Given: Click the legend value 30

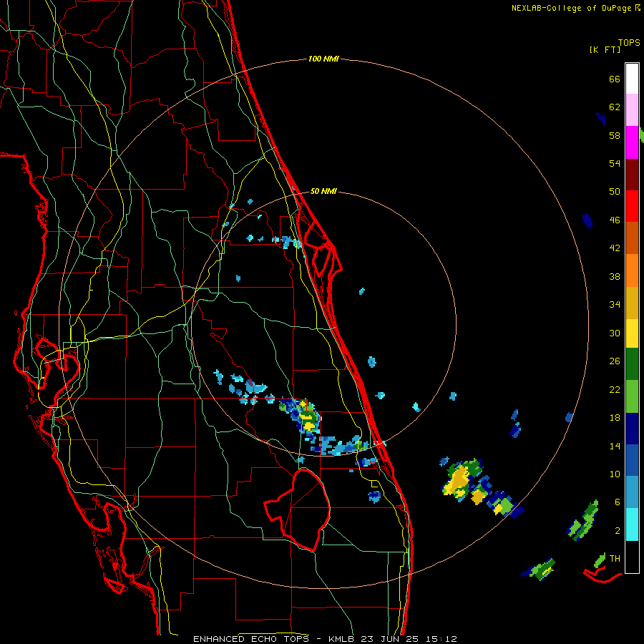Looking at the screenshot, I should 615,333.
